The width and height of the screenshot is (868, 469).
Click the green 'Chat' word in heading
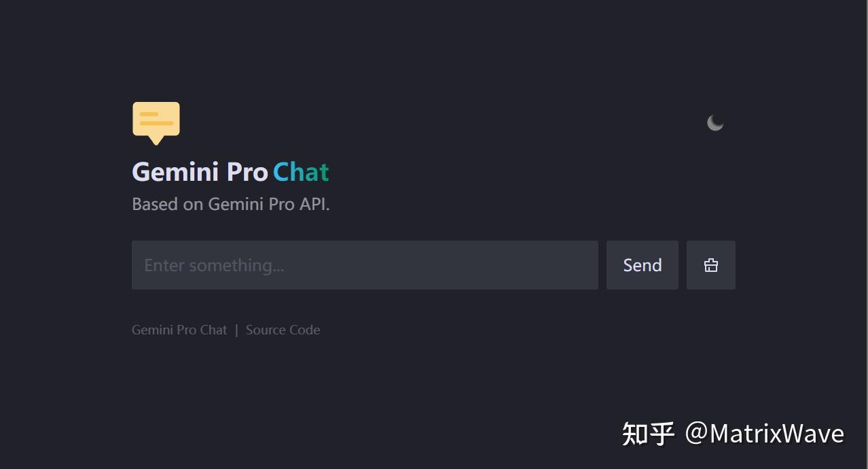tap(301, 172)
